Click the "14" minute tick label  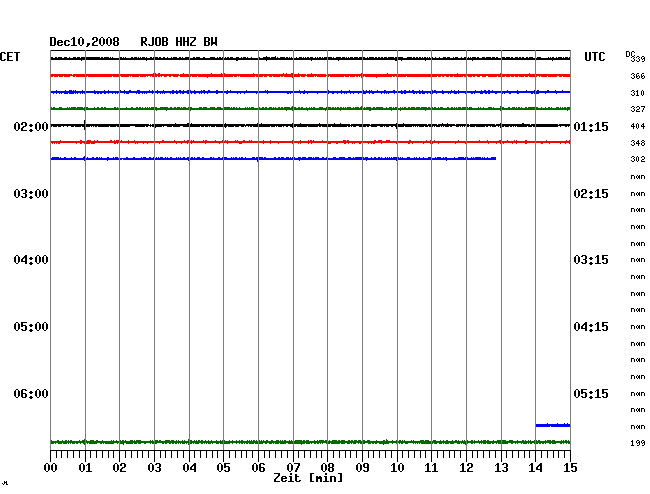point(536,468)
